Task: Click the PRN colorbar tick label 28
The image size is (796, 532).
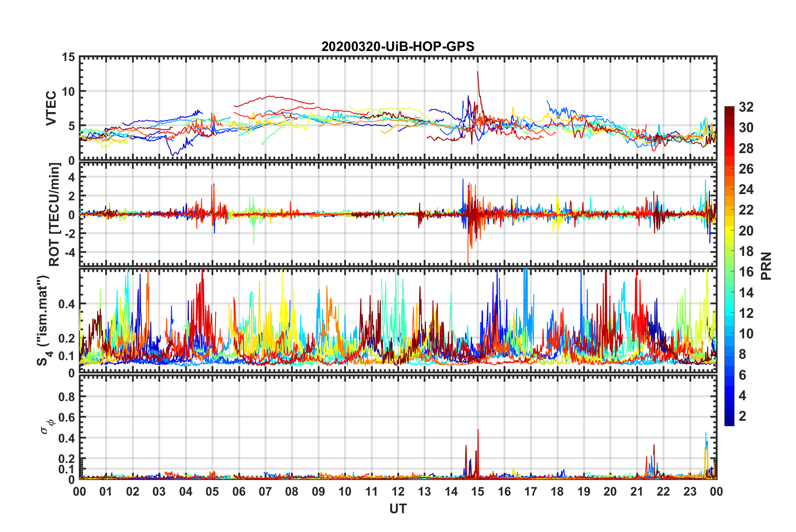Action: [x=746, y=148]
